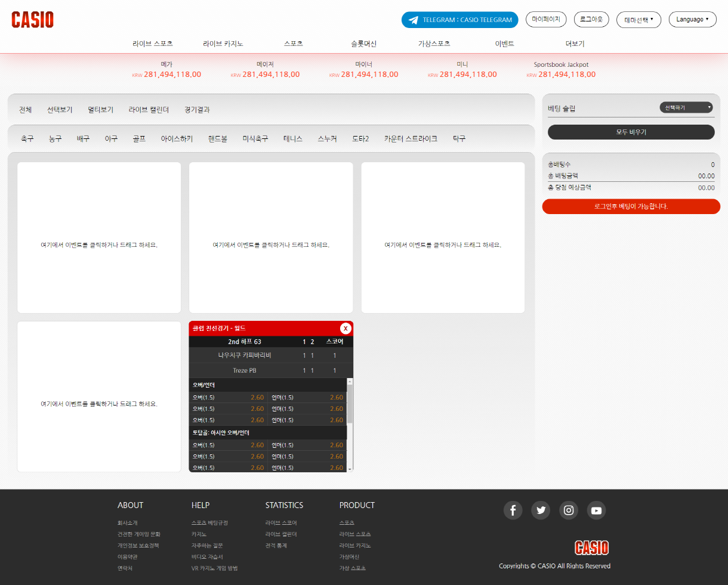
Task: Open the 테마선택 theme dropdown
Action: click(x=638, y=20)
